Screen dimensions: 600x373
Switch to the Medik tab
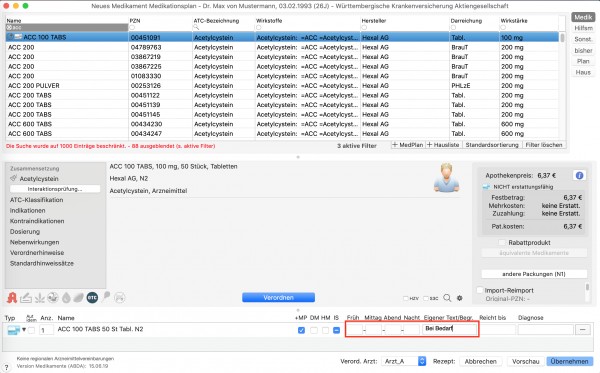tap(583, 17)
